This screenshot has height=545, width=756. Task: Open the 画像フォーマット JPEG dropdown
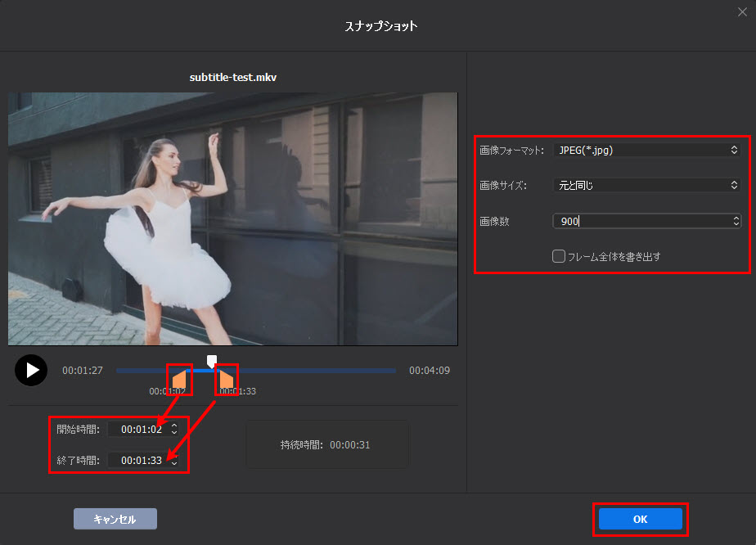pos(647,150)
